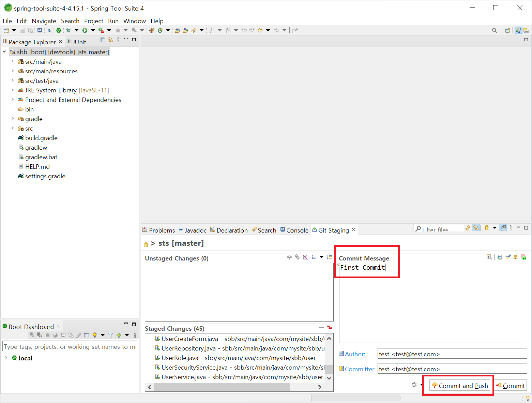Click the table properties icon in Boot Dashboard
Screen dimensions: 532x403
click(87, 335)
